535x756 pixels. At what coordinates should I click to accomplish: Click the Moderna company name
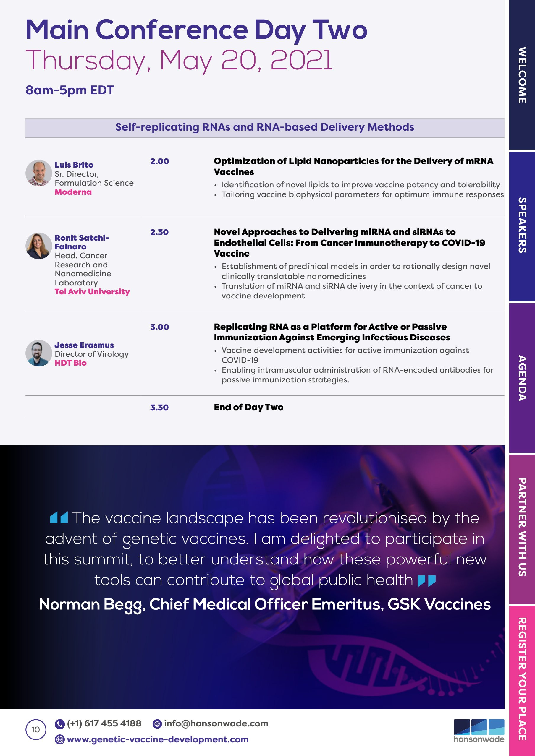click(73, 192)
